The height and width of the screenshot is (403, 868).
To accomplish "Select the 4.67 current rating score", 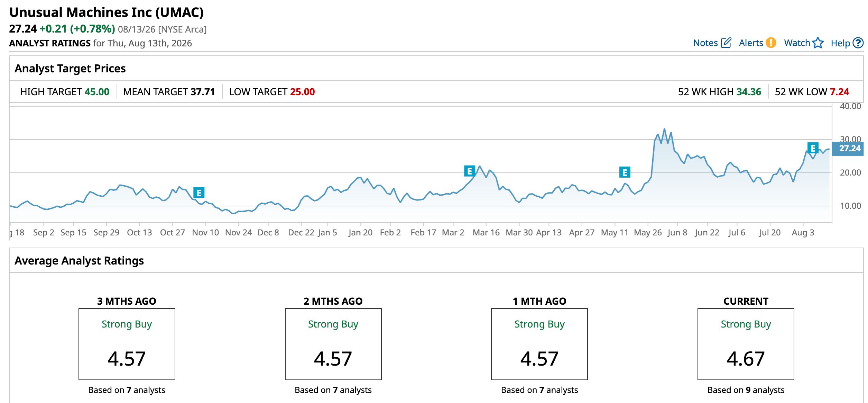I will click(x=746, y=359).
